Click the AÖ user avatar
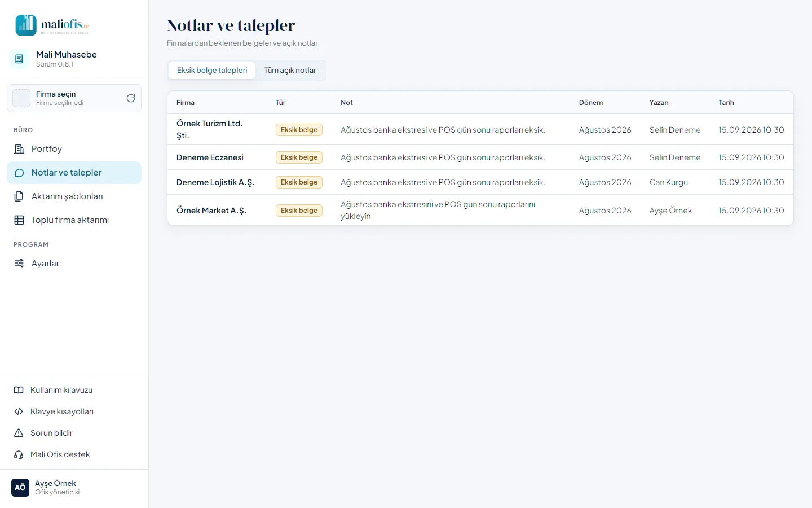This screenshot has width=812, height=508. click(x=20, y=488)
